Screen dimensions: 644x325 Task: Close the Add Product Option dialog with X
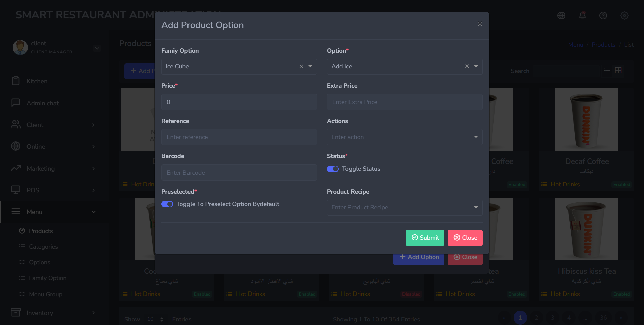pos(480,24)
